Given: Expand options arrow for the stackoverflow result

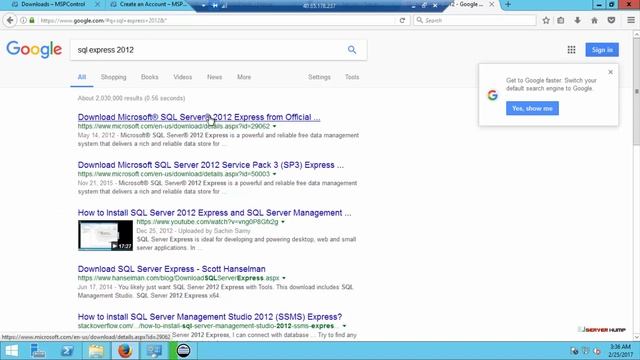Looking at the screenshot, I should tap(344, 326).
